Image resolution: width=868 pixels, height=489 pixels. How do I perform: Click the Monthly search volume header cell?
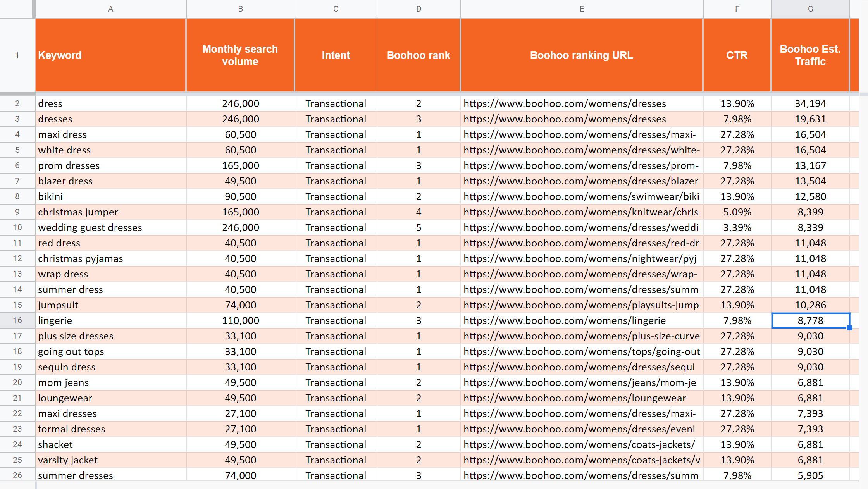240,55
